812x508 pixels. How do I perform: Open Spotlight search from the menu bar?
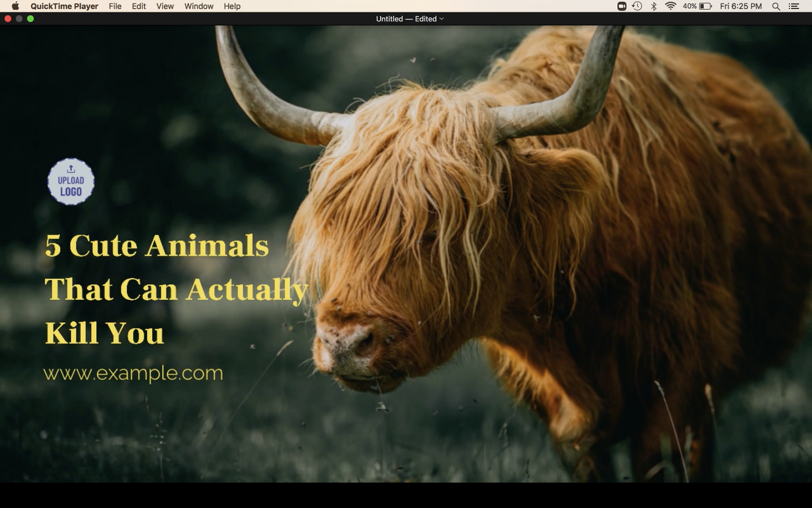[x=775, y=6]
